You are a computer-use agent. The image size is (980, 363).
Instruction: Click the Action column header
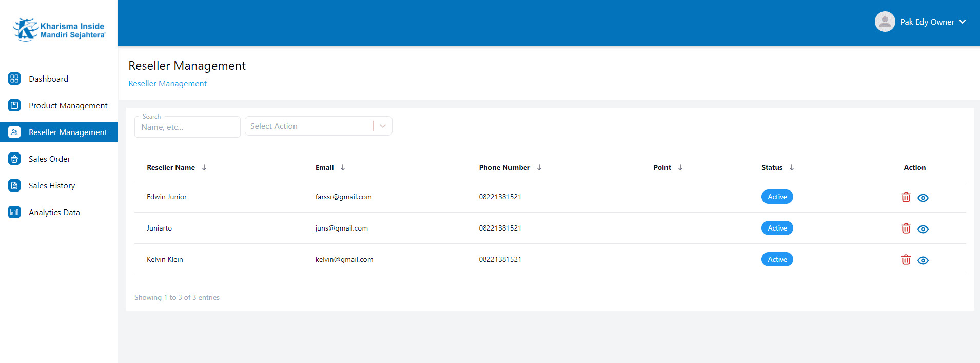coord(914,167)
